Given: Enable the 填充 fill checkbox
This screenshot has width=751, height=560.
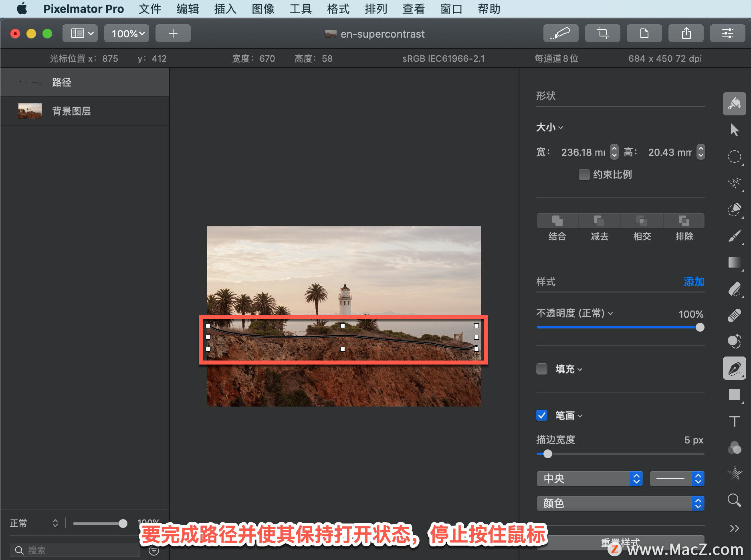Looking at the screenshot, I should [x=542, y=369].
